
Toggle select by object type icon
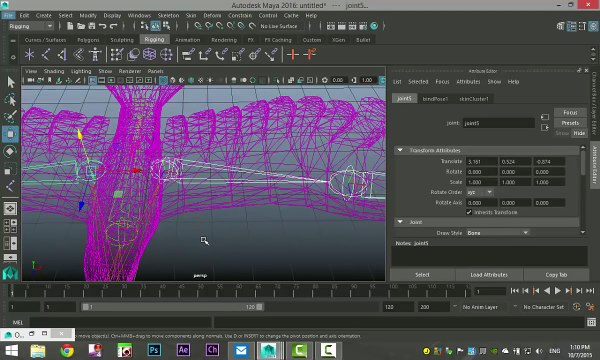pos(155,26)
